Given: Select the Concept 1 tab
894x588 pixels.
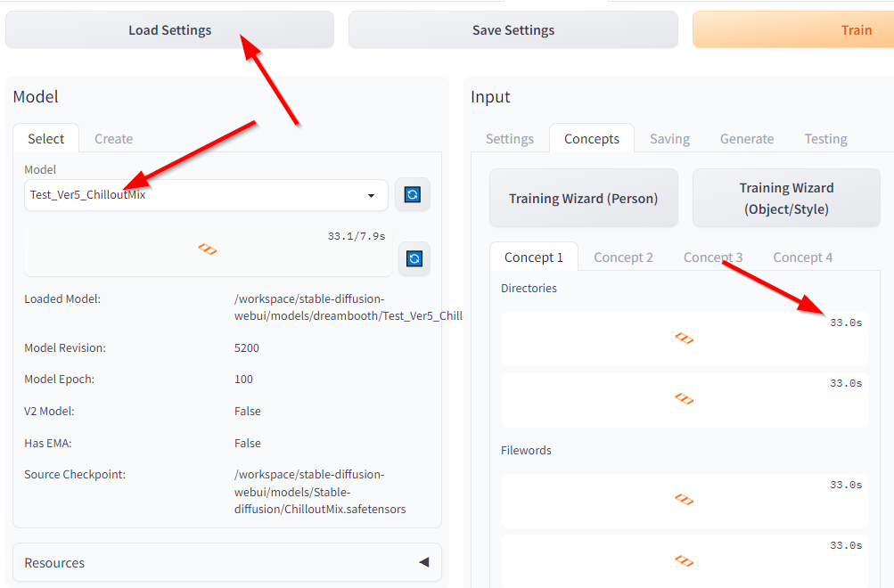Looking at the screenshot, I should pos(534,257).
